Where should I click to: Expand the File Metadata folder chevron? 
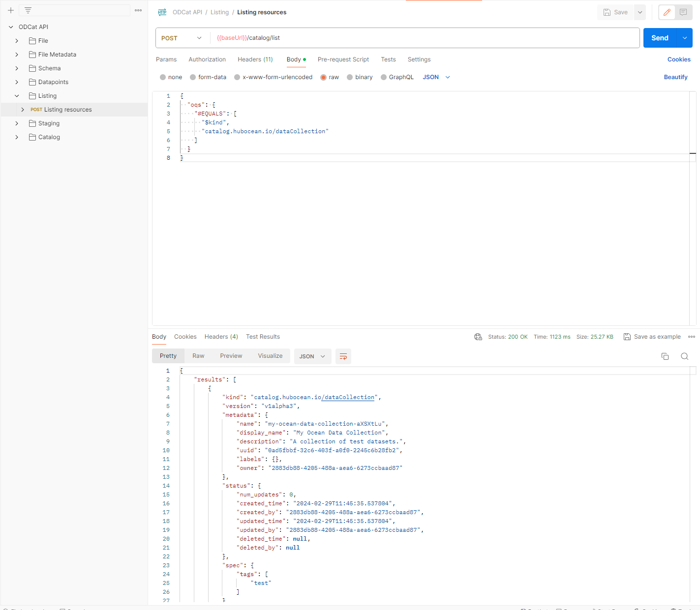coord(17,55)
